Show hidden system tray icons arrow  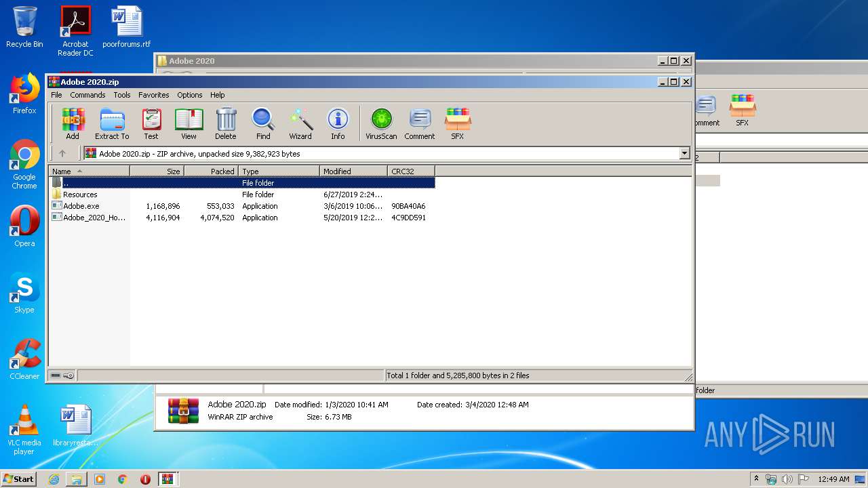pyautogui.click(x=756, y=479)
